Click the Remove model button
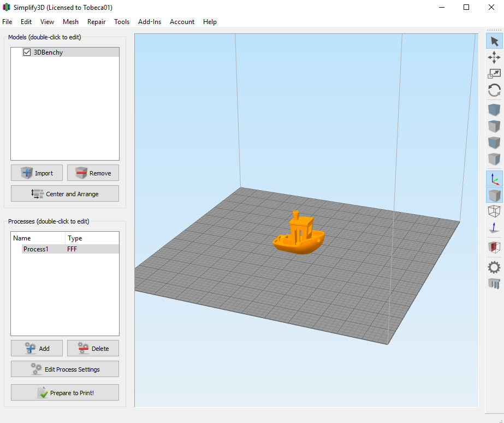This screenshot has width=504, height=423. click(93, 173)
